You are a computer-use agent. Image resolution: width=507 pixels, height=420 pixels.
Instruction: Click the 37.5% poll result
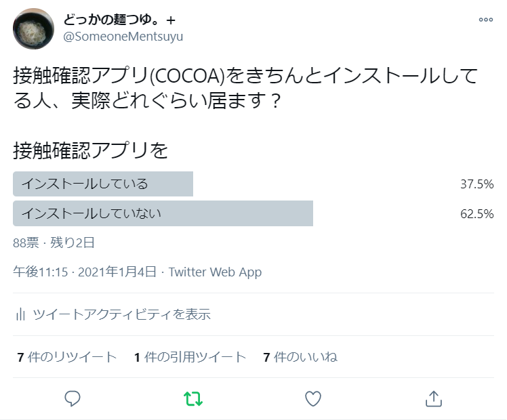tap(476, 184)
